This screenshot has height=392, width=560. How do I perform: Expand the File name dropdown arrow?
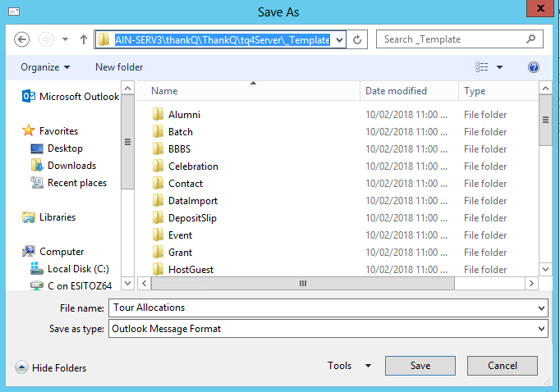(x=540, y=308)
